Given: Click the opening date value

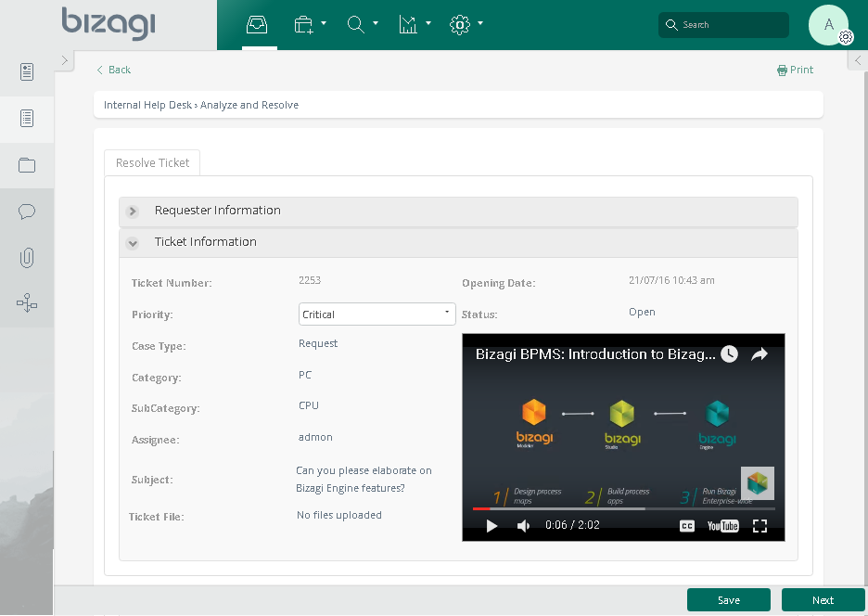Looking at the screenshot, I should [x=671, y=280].
